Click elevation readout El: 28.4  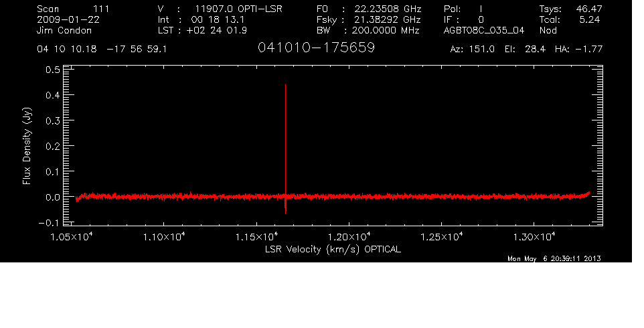coord(525,50)
